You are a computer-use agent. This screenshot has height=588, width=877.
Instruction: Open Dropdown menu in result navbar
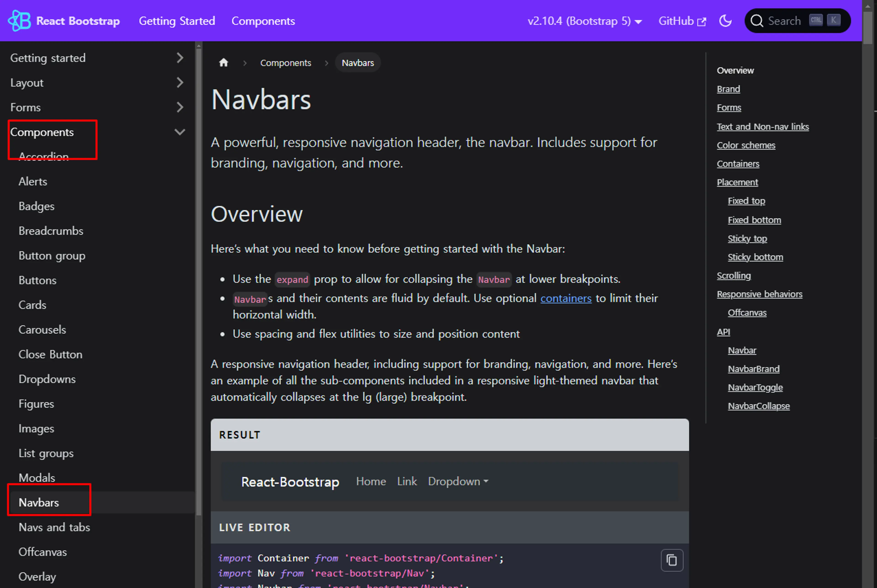(458, 481)
